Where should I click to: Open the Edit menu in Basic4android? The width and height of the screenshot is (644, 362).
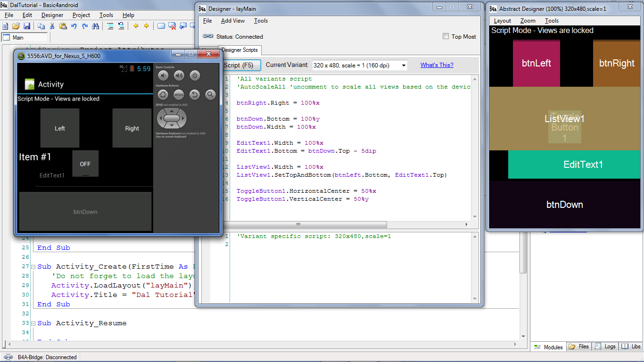click(27, 15)
